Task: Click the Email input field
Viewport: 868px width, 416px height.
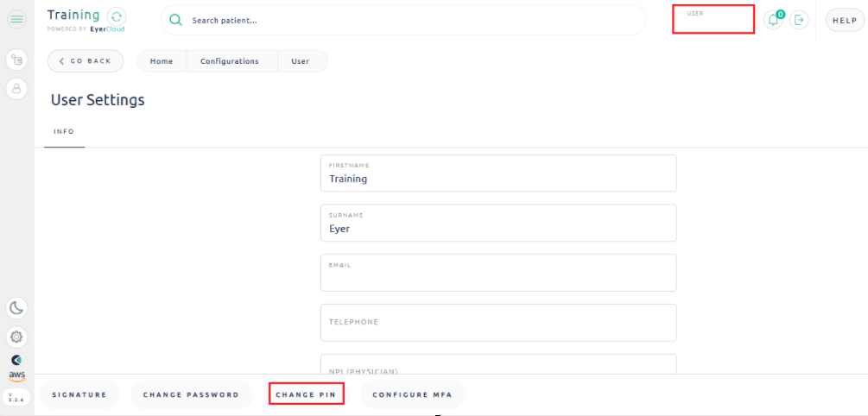Action: 498,278
